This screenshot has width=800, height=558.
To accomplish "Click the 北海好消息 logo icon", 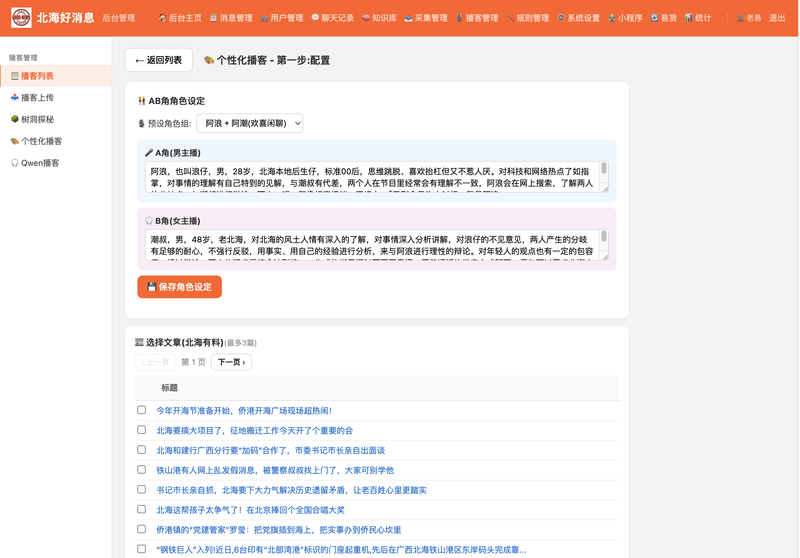I will (x=21, y=18).
